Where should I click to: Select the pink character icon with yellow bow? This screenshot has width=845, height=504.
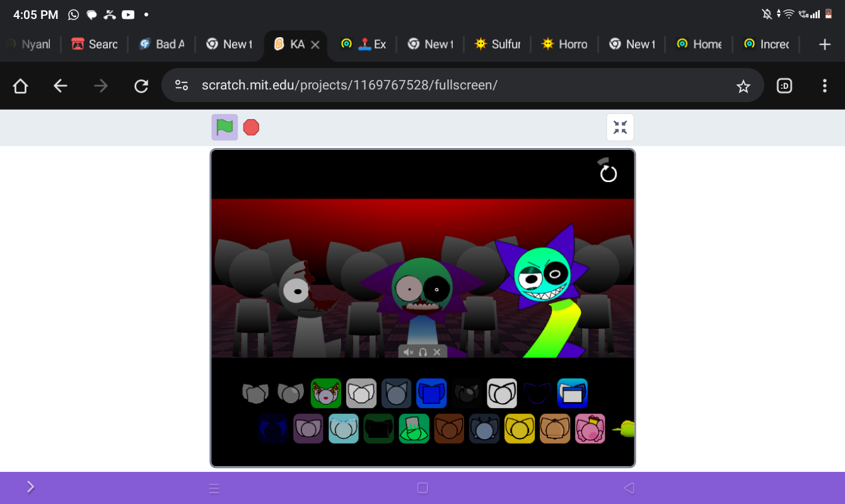(x=590, y=428)
